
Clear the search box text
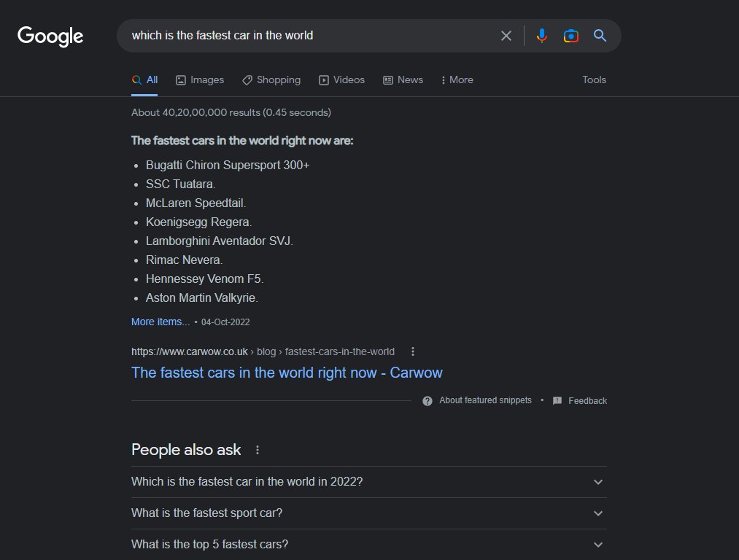coord(506,36)
